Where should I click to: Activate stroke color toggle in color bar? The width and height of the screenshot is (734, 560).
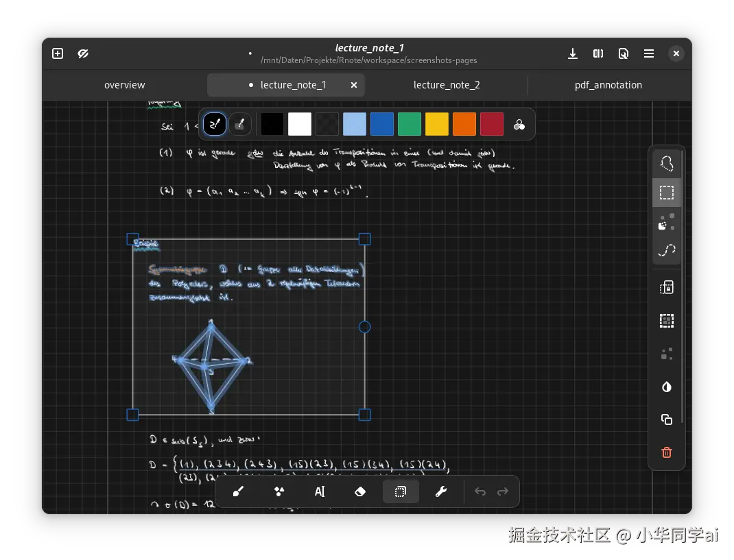pyautogui.click(x=215, y=124)
